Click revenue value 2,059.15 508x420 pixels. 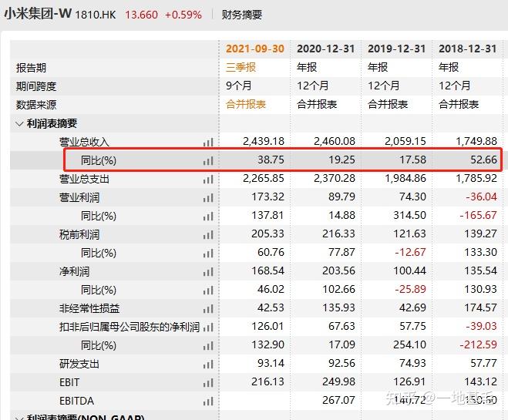coord(405,141)
